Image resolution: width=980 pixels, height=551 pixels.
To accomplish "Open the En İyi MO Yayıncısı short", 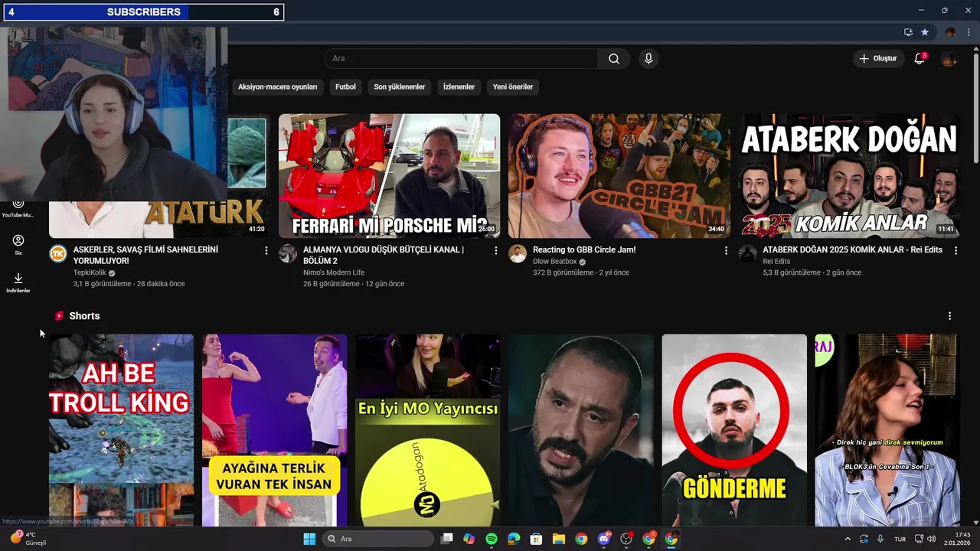I will pyautogui.click(x=428, y=430).
